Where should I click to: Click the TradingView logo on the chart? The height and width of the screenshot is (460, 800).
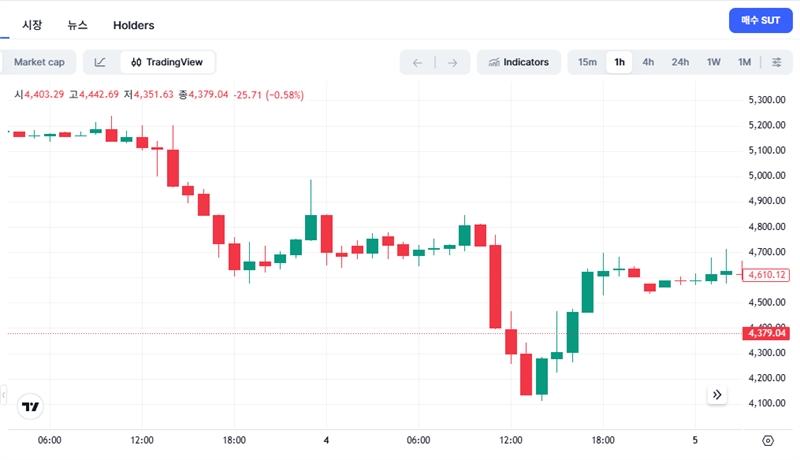[x=31, y=406]
